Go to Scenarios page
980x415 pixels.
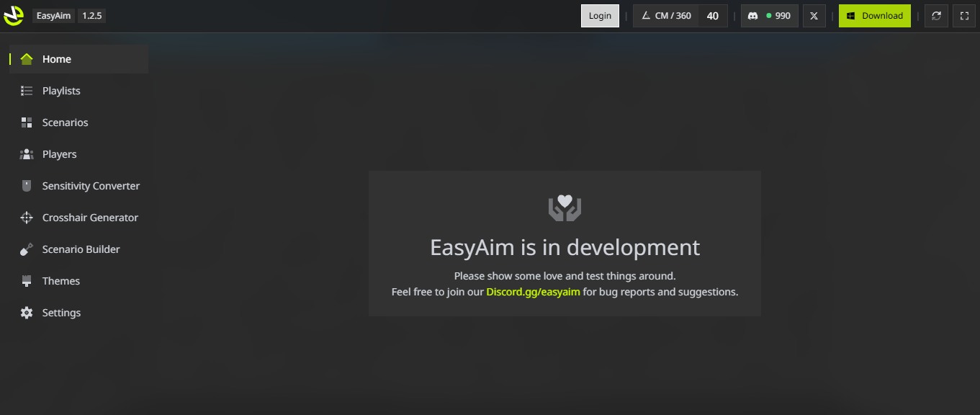(x=79, y=122)
